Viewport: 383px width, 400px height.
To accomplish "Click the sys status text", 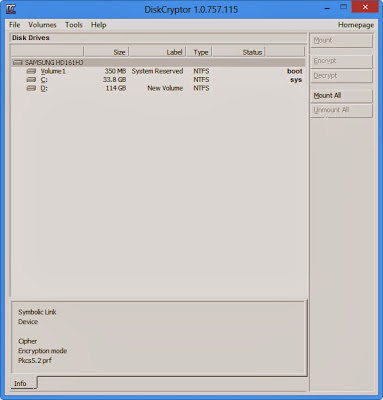I will point(296,80).
